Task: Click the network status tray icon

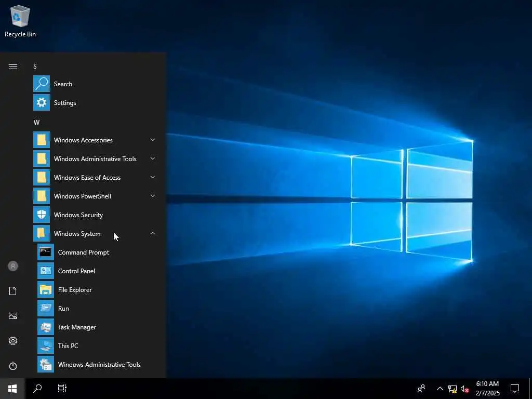Action: [x=453, y=389]
